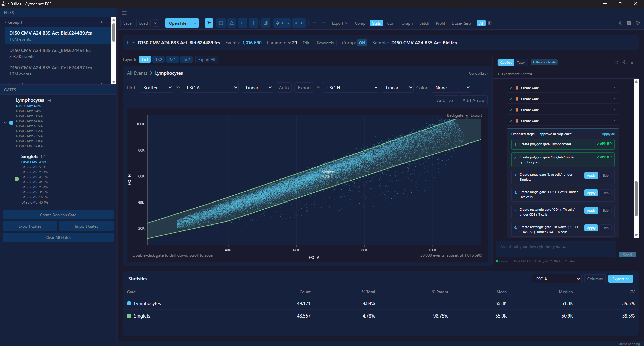Click the green Singlets color swatch in Gates
This screenshot has width=644, height=346.
(x=17, y=179)
